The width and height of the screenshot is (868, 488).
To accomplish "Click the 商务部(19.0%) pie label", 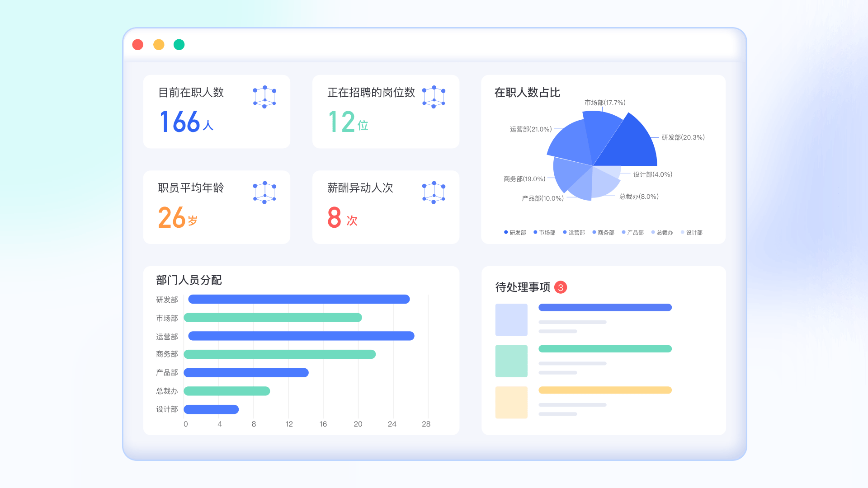I will [x=524, y=179].
